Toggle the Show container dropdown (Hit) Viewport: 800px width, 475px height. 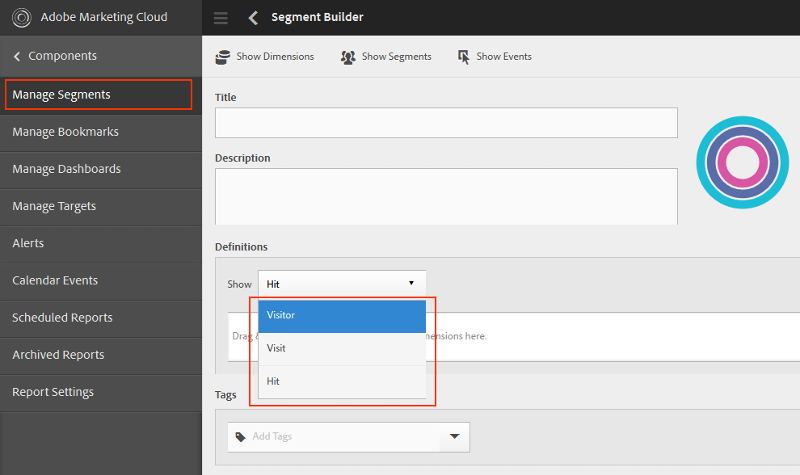click(342, 284)
